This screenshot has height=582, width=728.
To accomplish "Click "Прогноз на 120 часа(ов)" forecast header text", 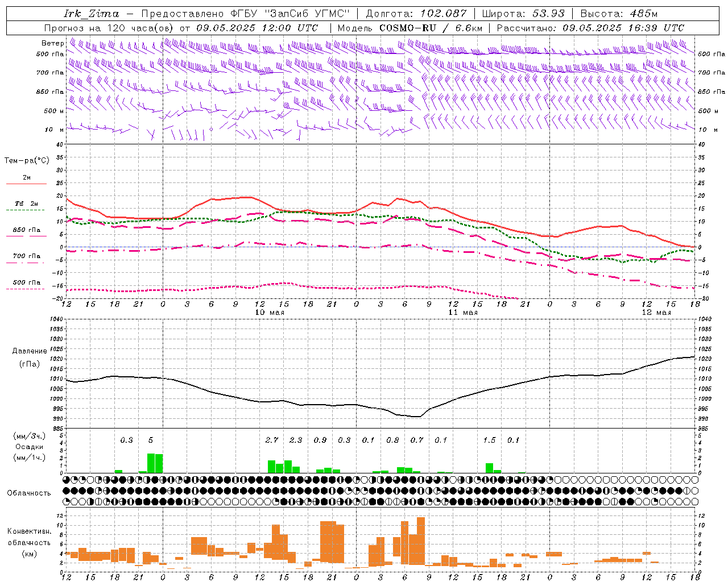I will coord(110,28).
